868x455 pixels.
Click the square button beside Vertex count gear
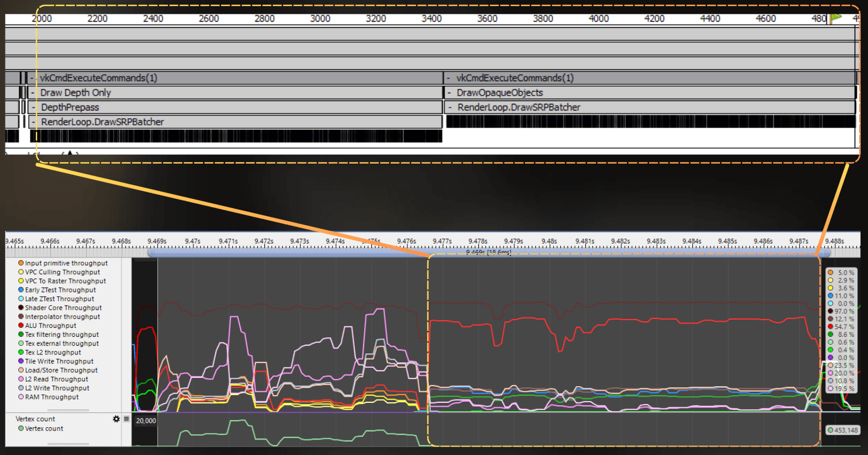pos(126,419)
